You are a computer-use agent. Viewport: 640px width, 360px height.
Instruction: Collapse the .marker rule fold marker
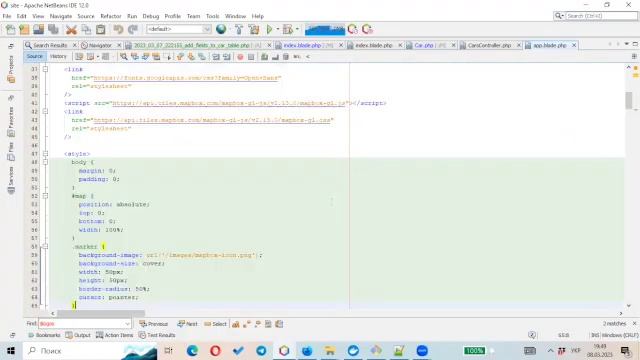click(x=45, y=247)
